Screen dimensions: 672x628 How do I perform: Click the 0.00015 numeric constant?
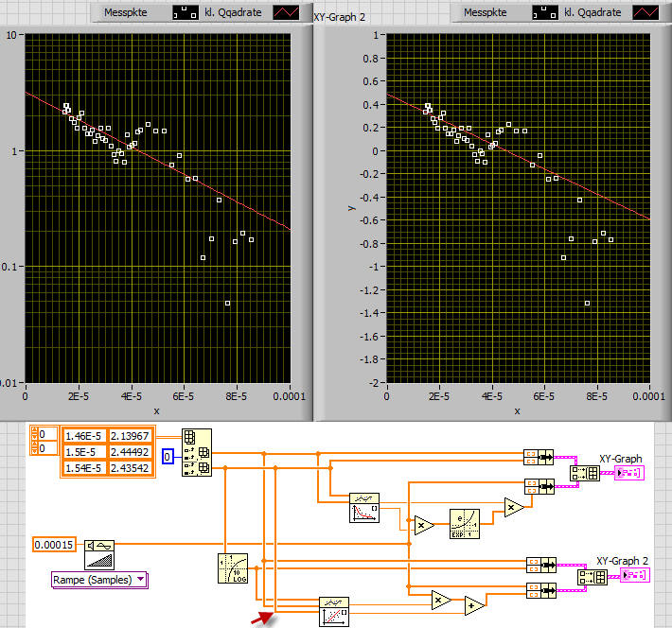point(55,545)
